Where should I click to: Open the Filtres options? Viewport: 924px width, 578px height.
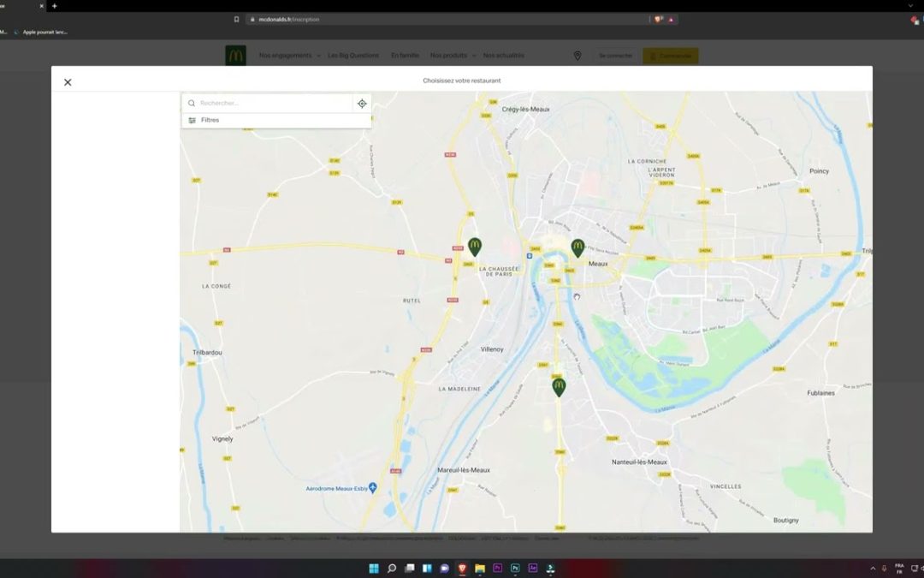pyautogui.click(x=276, y=121)
